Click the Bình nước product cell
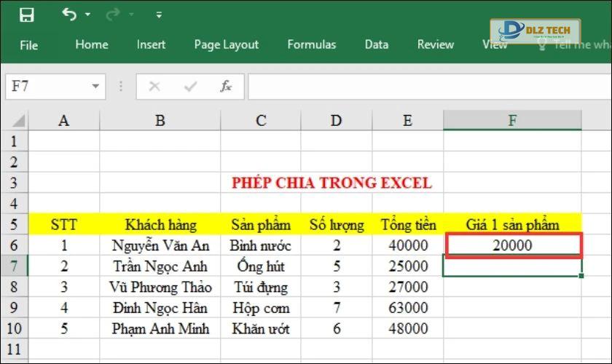 (261, 245)
